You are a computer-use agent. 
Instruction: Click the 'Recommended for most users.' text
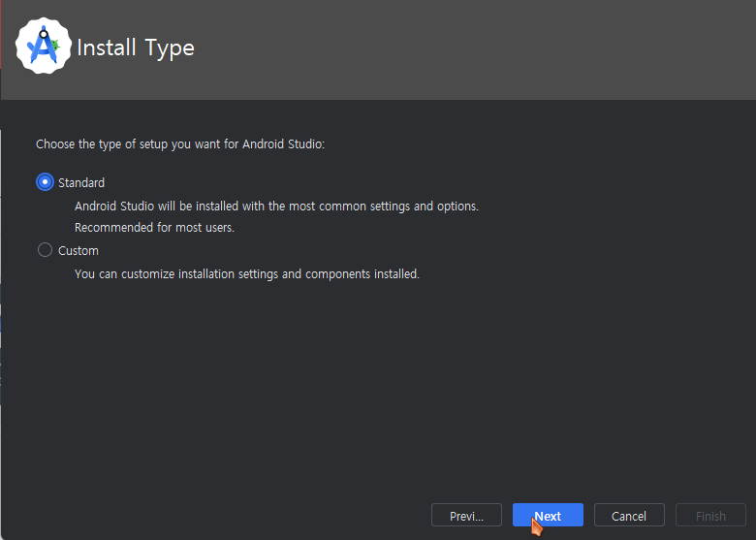(x=154, y=228)
